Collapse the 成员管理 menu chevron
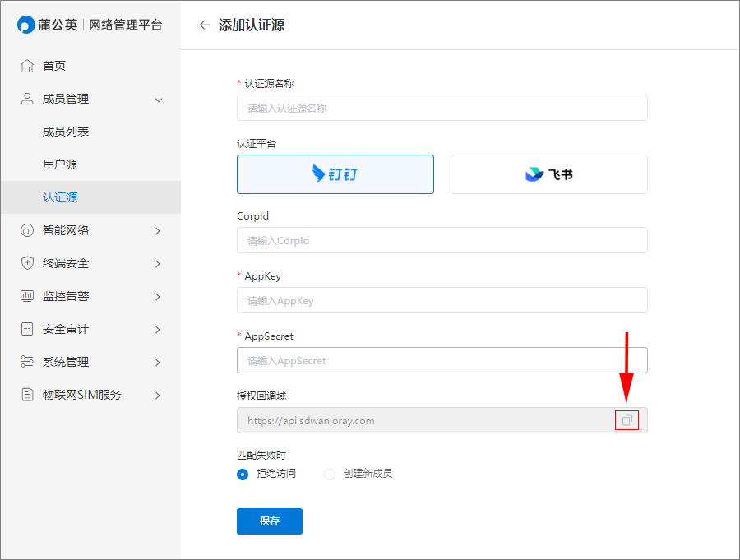Image resolution: width=740 pixels, height=560 pixels. (x=159, y=100)
